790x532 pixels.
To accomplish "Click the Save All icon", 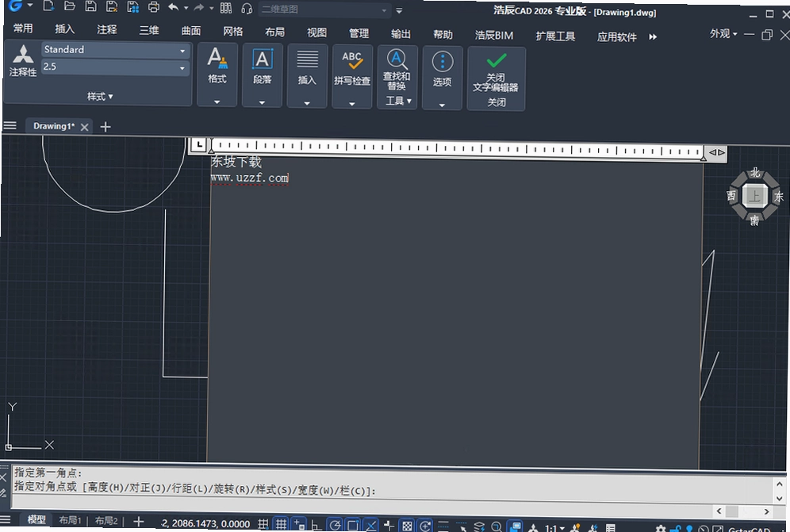I will click(x=133, y=7).
